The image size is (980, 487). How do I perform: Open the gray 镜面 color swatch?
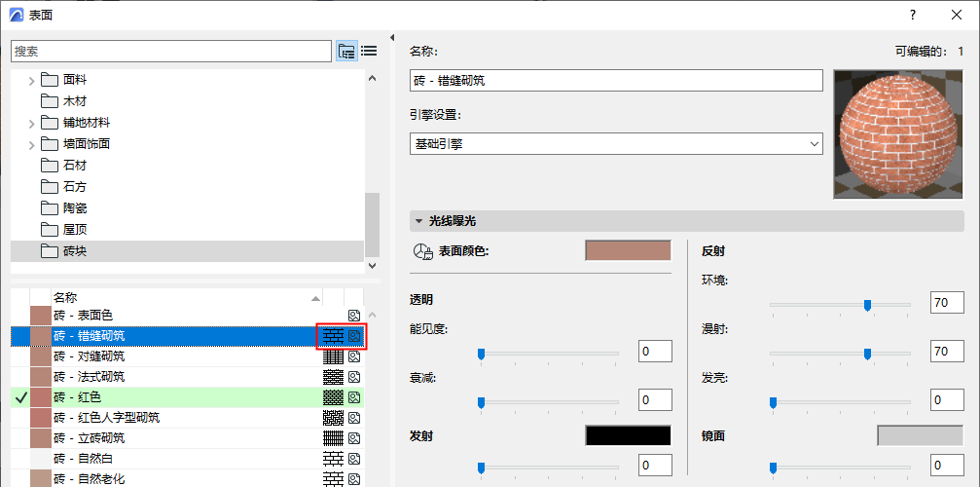pyautogui.click(x=920, y=435)
